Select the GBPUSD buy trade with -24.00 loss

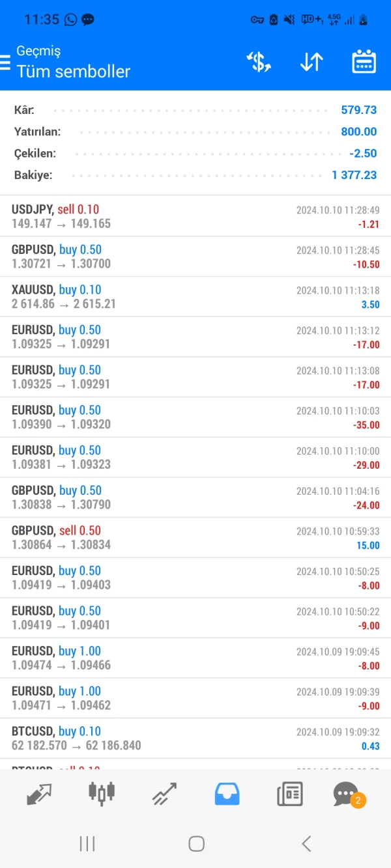pos(195,497)
